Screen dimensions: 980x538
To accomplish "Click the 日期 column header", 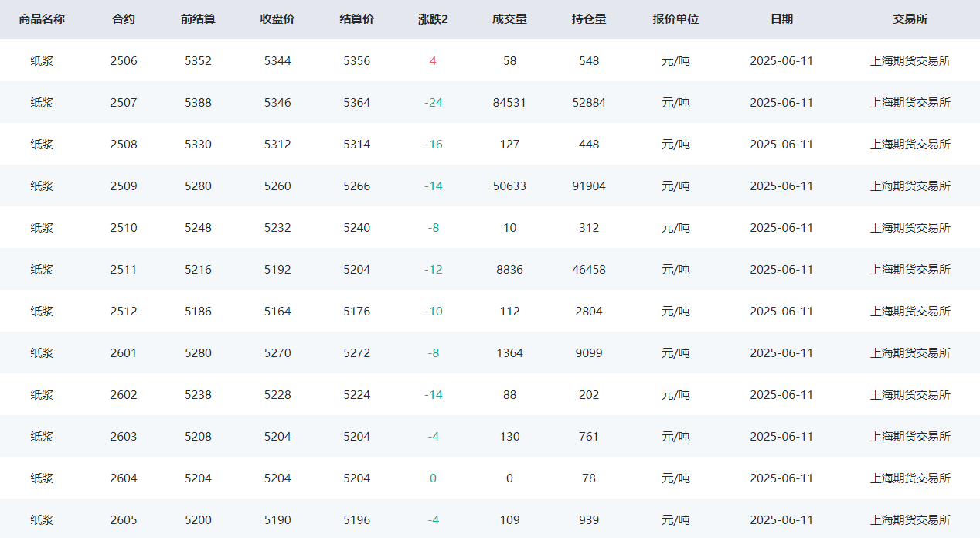I will [781, 19].
